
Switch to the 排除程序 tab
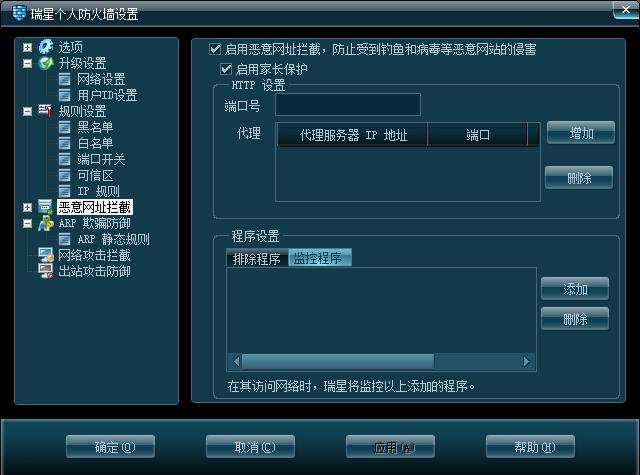pos(257,259)
